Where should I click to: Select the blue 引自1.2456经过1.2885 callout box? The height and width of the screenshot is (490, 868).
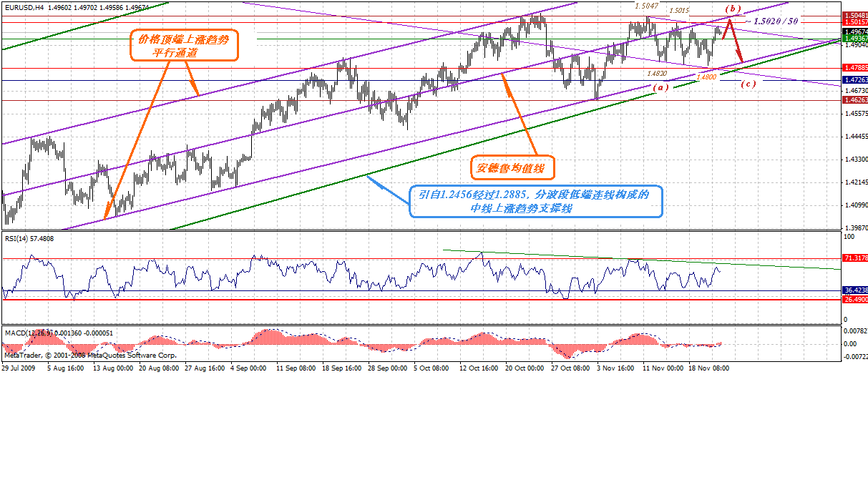[537, 201]
